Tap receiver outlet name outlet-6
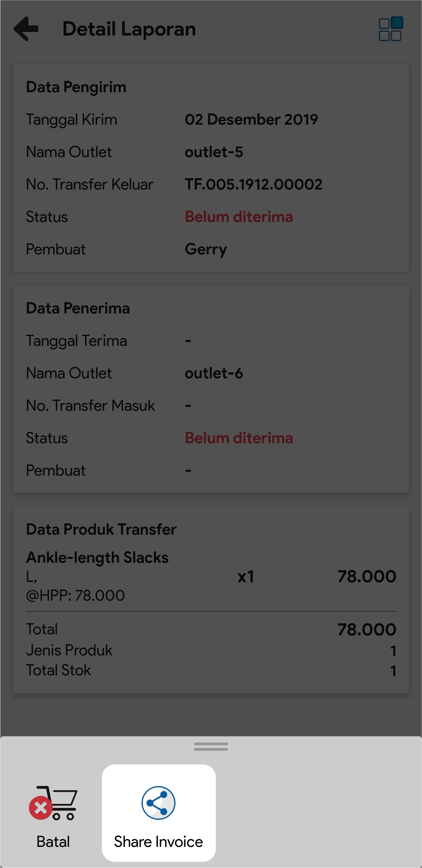The image size is (422, 868). click(214, 373)
